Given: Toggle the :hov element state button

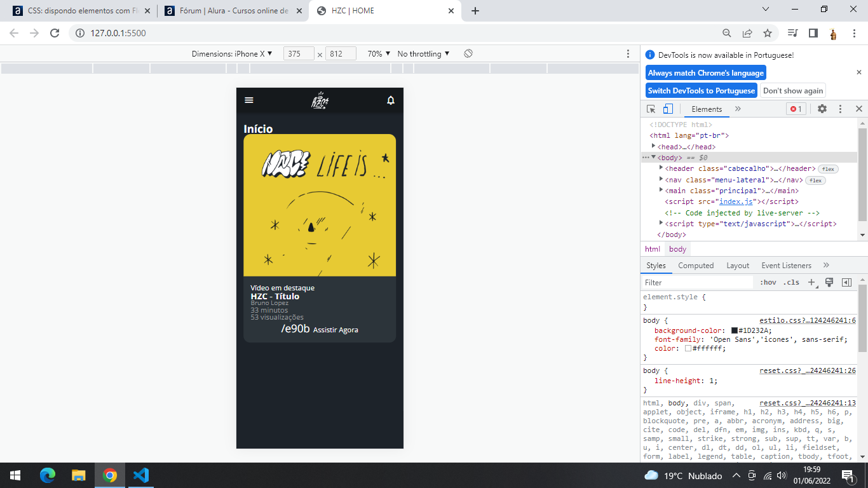Looking at the screenshot, I should [768, 283].
